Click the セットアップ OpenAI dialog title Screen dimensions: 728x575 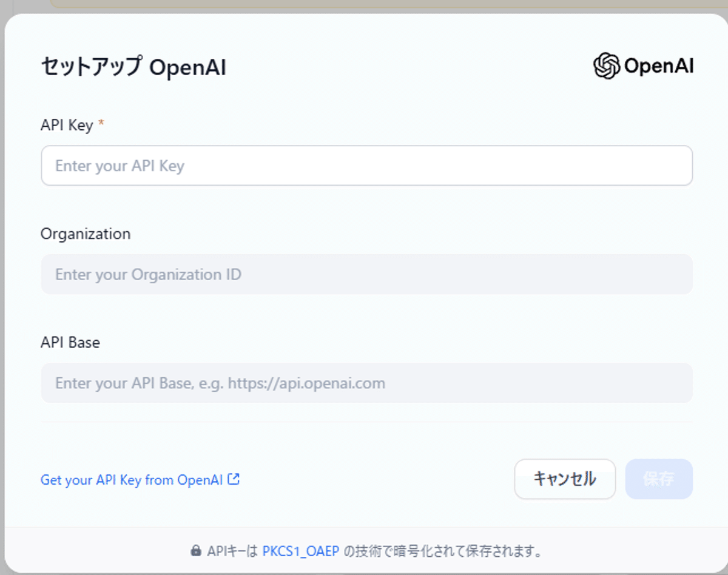[133, 67]
